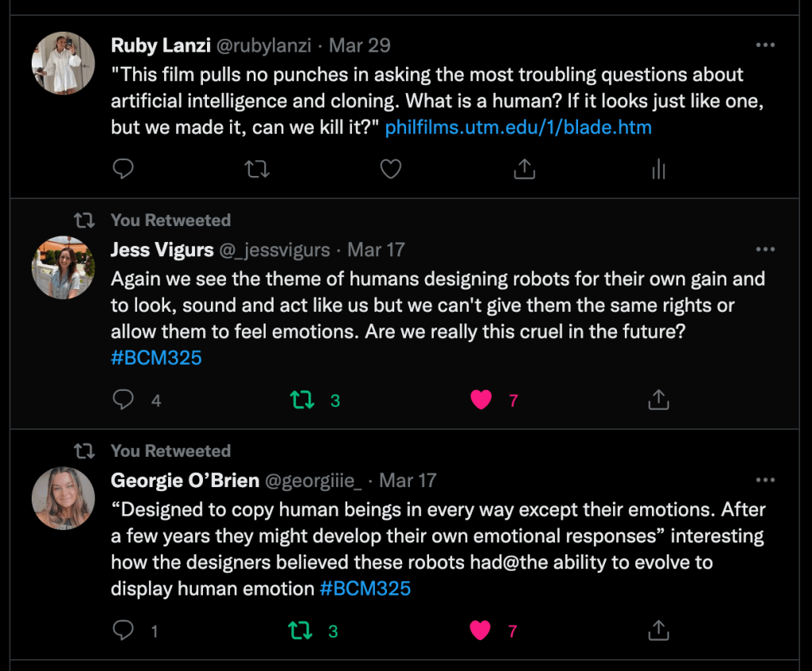Expand more menu on Jess Vigurs' tweet
The width and height of the screenshot is (812, 671).
click(x=765, y=250)
